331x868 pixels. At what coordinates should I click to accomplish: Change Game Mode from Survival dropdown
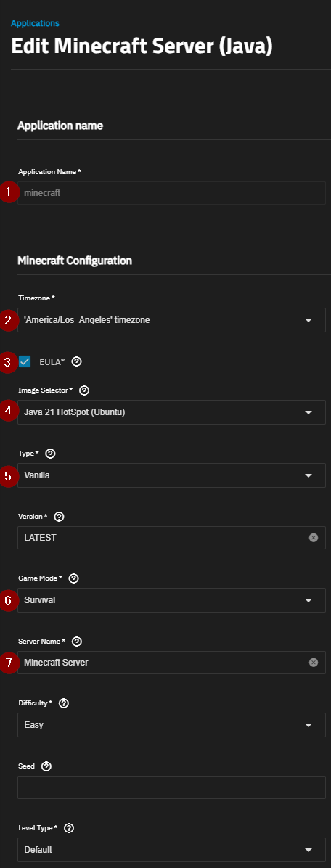pos(171,600)
